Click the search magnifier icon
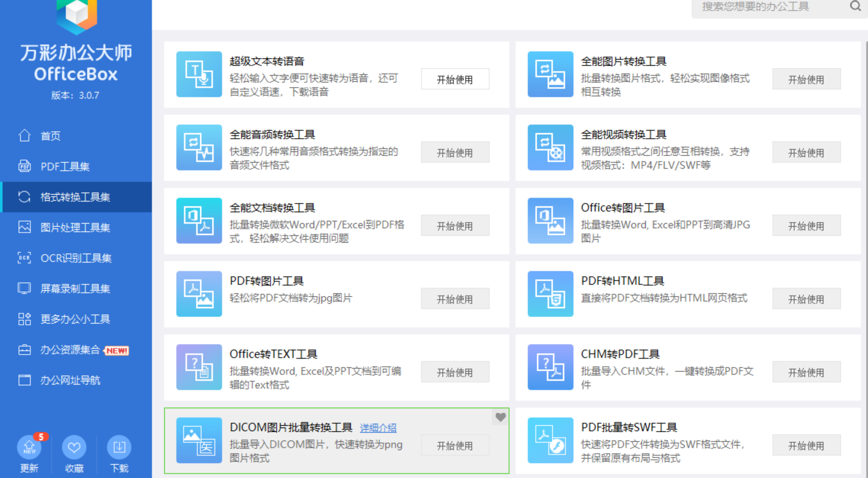The width and height of the screenshot is (868, 478). 855,6
